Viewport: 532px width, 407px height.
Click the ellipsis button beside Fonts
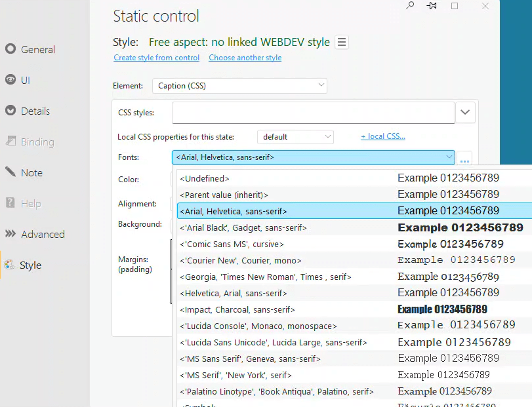(x=464, y=159)
